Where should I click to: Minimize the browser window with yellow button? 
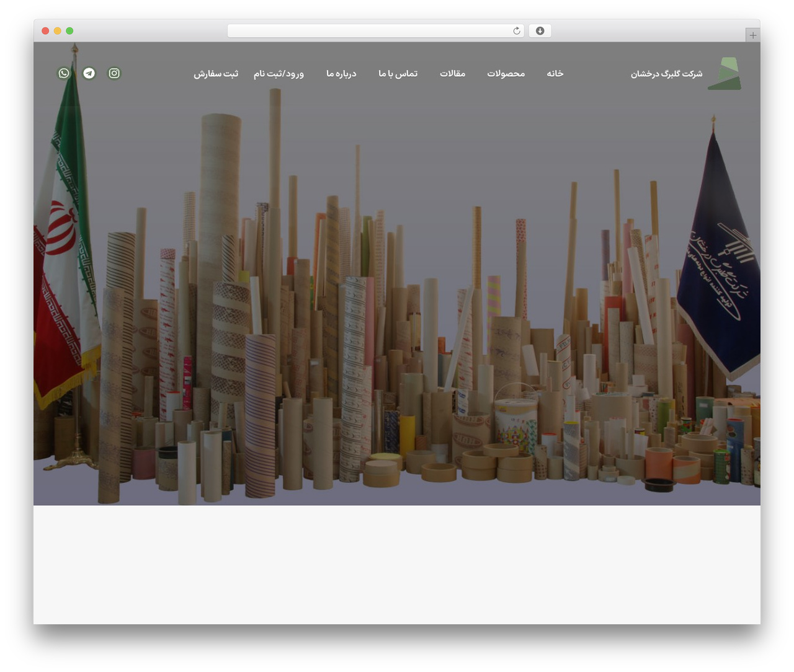pyautogui.click(x=58, y=31)
